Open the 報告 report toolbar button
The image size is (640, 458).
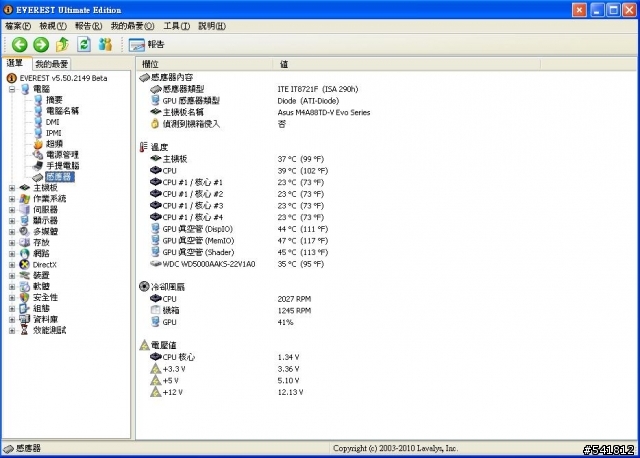point(147,44)
